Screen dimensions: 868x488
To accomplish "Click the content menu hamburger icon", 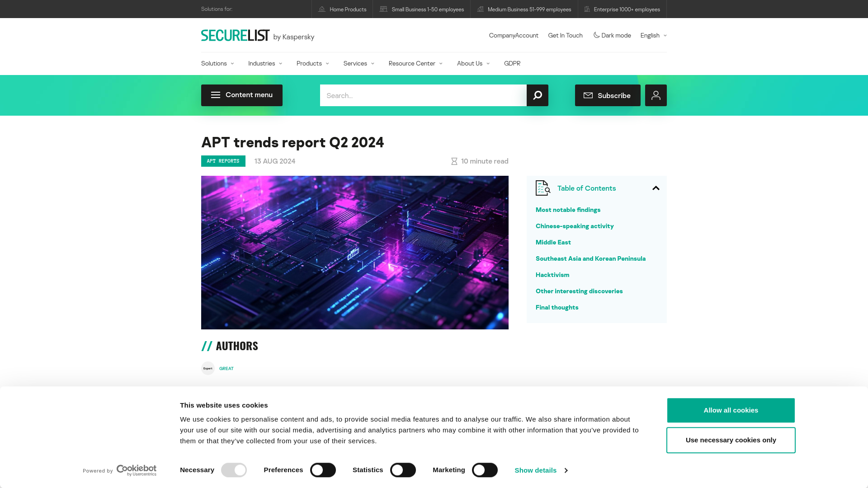I will coord(215,95).
